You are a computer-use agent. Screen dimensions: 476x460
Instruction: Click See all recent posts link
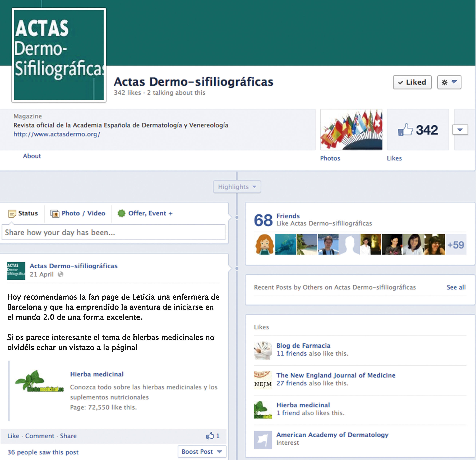(x=456, y=287)
